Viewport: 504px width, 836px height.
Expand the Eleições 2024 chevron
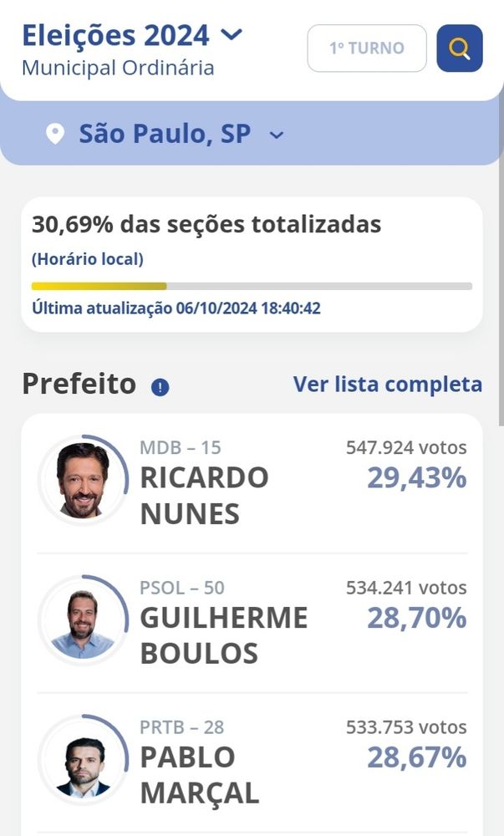[x=232, y=35]
